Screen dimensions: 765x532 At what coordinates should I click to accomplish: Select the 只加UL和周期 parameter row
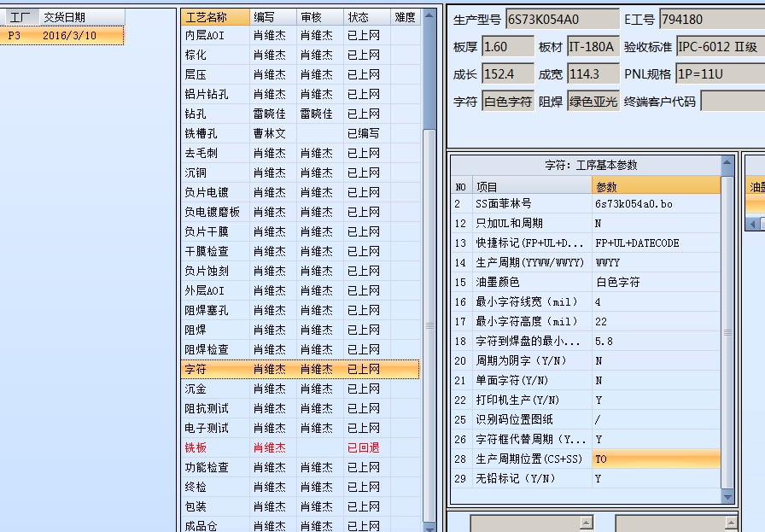pos(586,223)
